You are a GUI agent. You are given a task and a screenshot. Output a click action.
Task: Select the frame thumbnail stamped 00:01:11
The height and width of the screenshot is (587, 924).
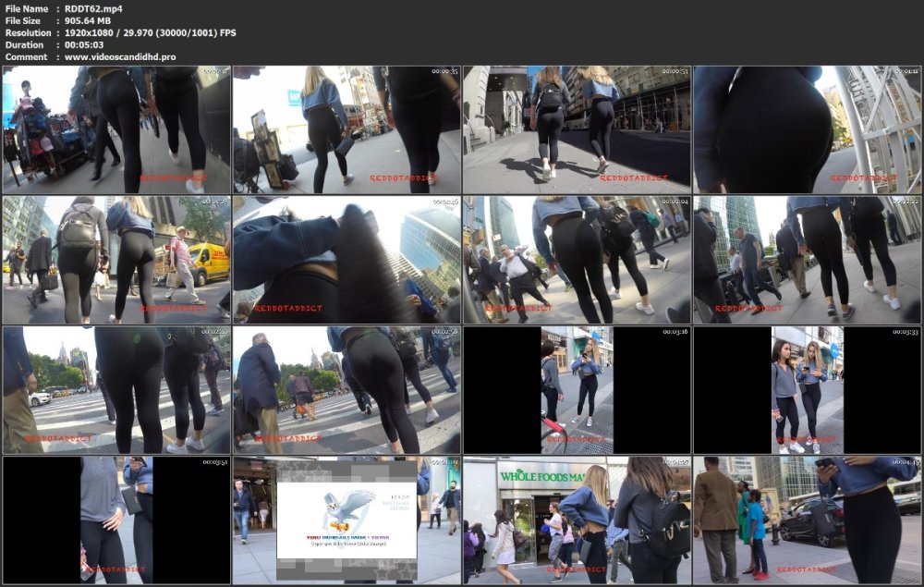click(808, 129)
